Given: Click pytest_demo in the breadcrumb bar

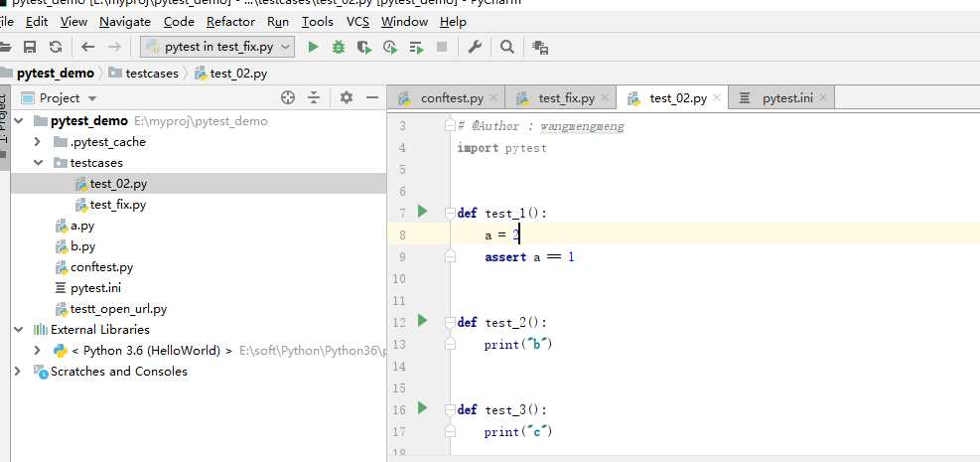Looking at the screenshot, I should coord(56,74).
